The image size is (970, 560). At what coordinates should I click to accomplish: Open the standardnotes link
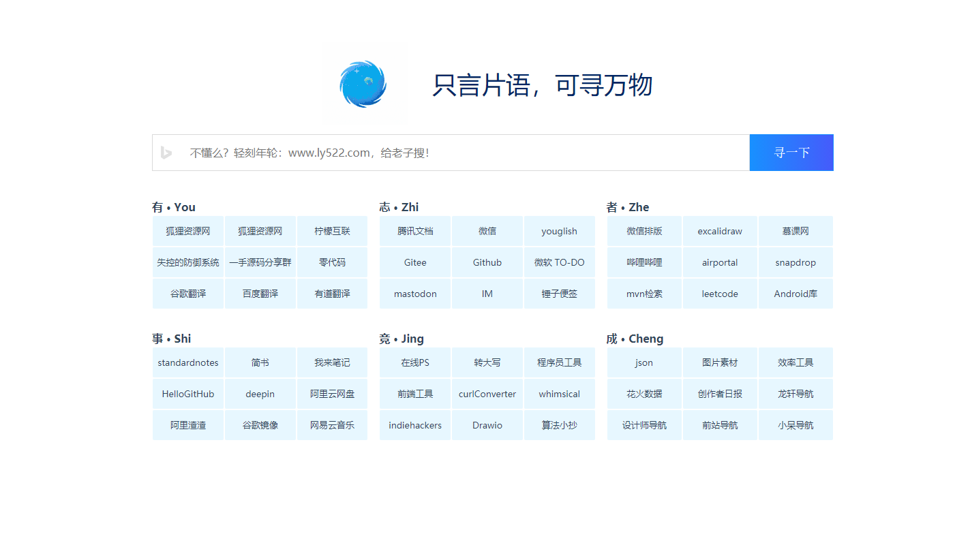coord(187,362)
